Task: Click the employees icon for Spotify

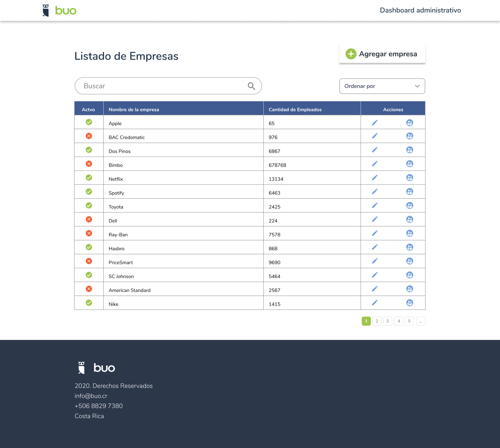Action: (410, 192)
